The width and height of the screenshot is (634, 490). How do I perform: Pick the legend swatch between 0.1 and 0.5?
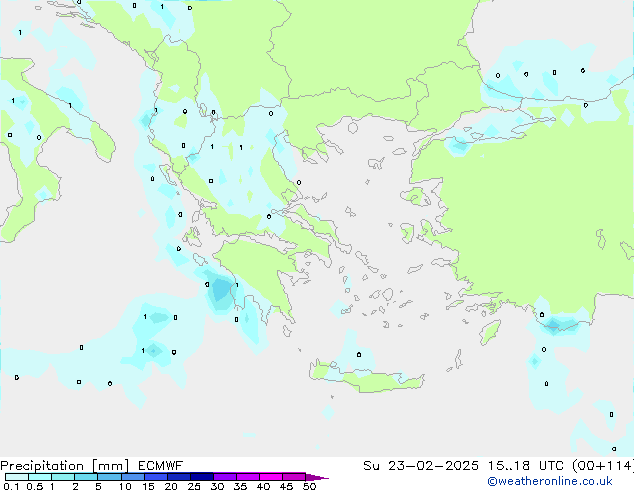tap(17, 477)
